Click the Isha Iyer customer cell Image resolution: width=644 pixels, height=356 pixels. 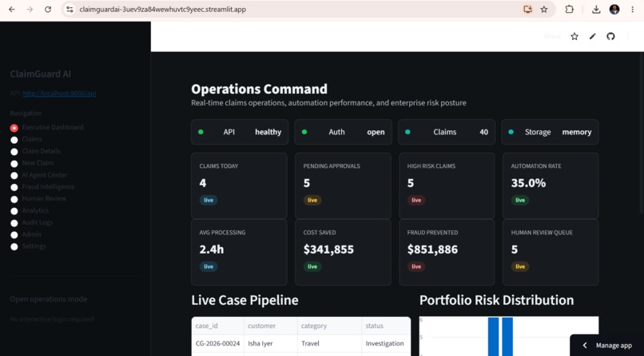click(271, 343)
